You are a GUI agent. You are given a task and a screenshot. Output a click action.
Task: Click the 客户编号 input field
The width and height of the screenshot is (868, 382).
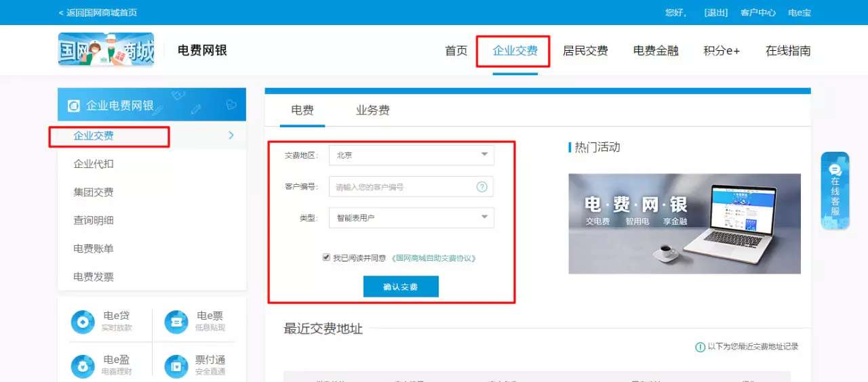[x=411, y=187]
